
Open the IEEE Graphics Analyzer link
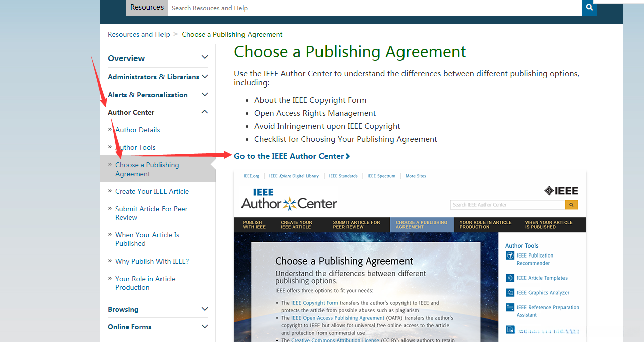point(543,293)
